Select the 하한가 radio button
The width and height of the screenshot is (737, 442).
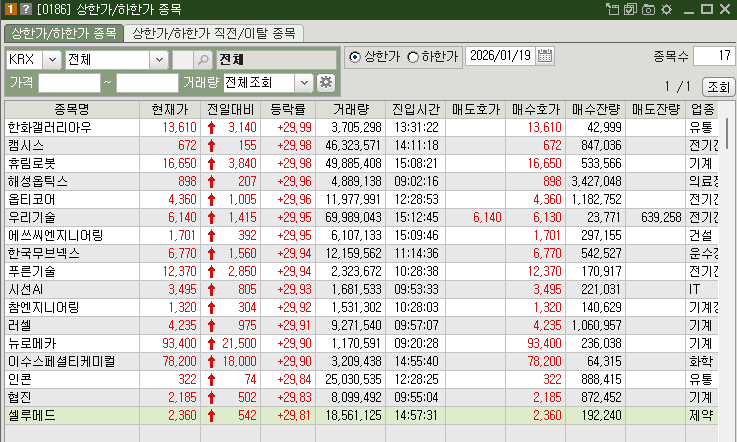[x=413, y=57]
